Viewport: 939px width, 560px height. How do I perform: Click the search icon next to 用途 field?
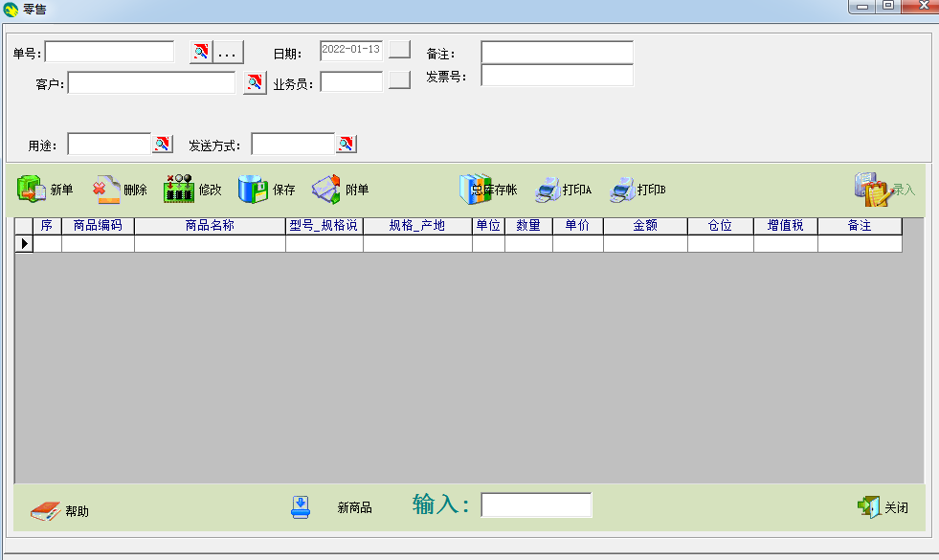163,144
